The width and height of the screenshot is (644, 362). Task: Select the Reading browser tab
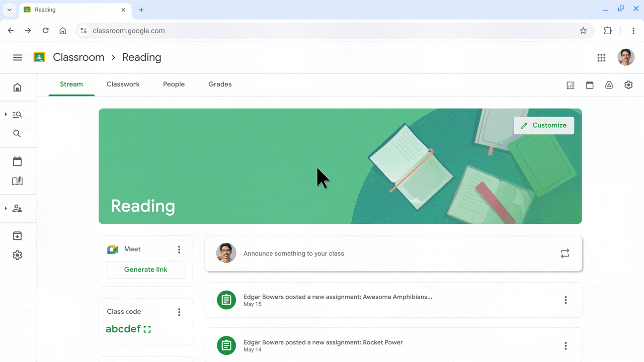[75, 10]
